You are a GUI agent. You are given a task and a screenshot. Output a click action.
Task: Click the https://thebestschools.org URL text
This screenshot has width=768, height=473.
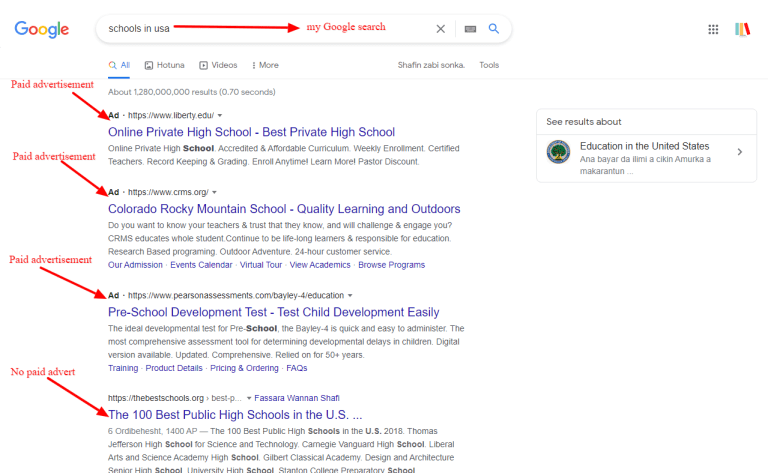(156, 398)
